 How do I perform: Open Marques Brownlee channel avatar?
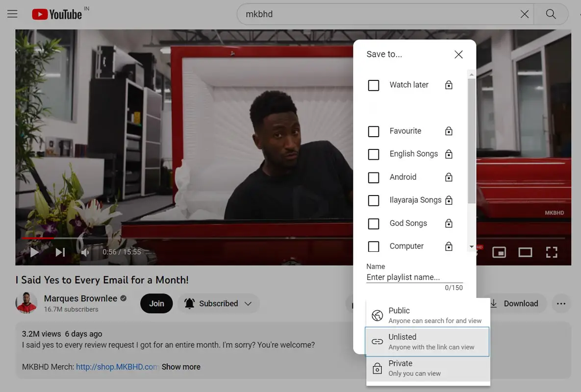click(x=26, y=302)
